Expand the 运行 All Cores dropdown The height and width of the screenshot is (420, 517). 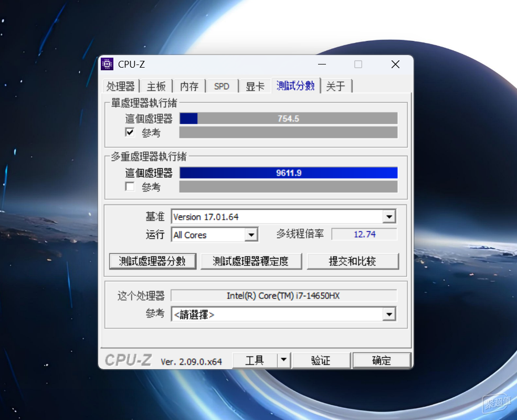[251, 235]
